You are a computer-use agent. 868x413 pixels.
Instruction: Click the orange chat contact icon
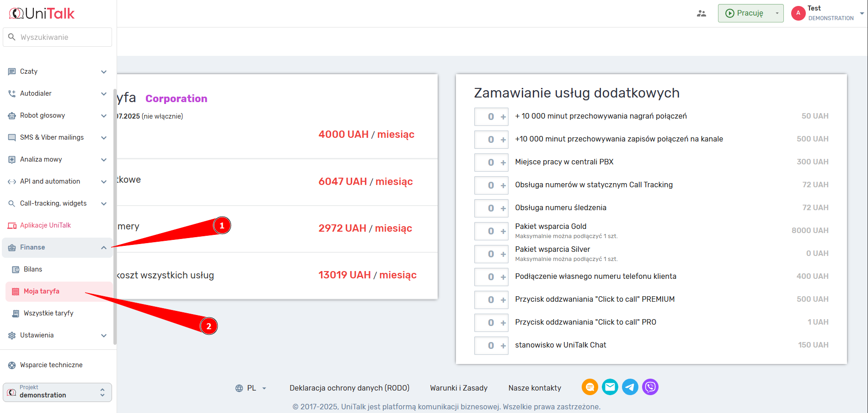(x=589, y=387)
